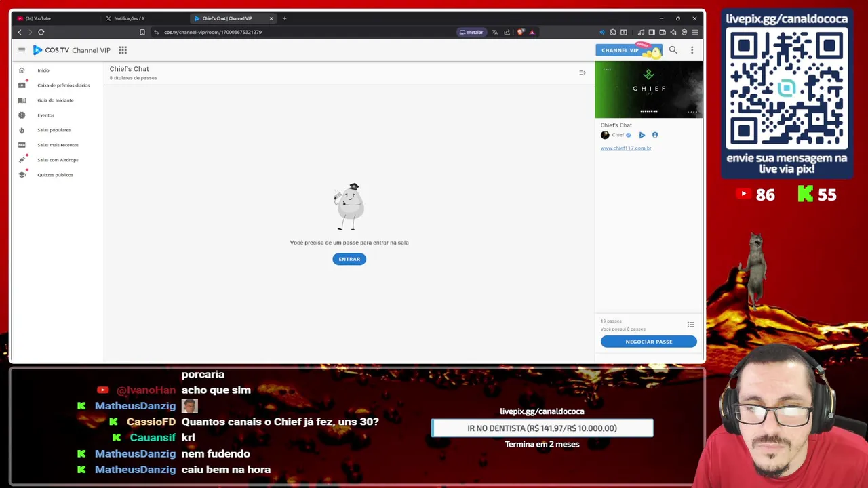Click the Instalar app button

(x=471, y=32)
